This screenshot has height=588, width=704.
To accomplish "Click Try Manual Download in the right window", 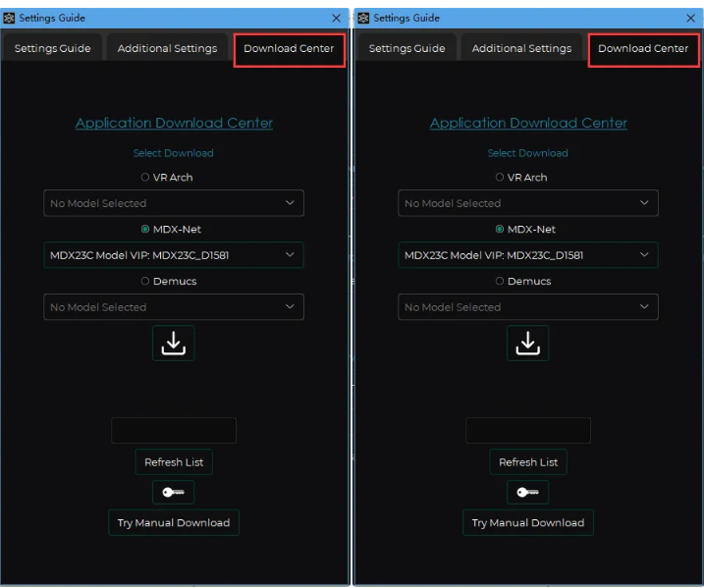I will 527,522.
